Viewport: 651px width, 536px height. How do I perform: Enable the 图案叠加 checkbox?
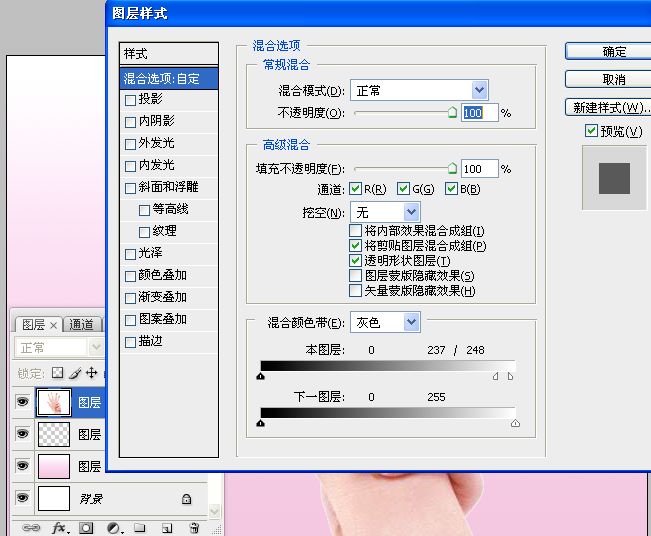point(130,320)
